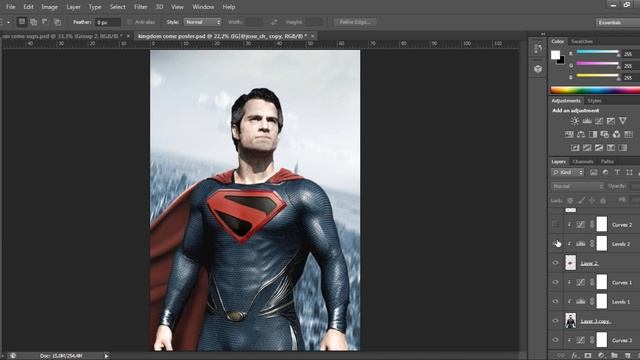Toggle visibility of Levels 2 layer

tap(555, 243)
